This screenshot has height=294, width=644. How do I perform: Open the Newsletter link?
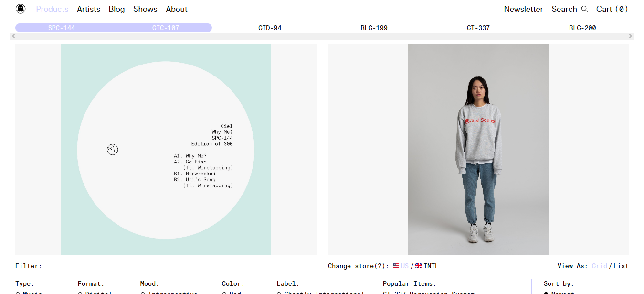(x=523, y=9)
